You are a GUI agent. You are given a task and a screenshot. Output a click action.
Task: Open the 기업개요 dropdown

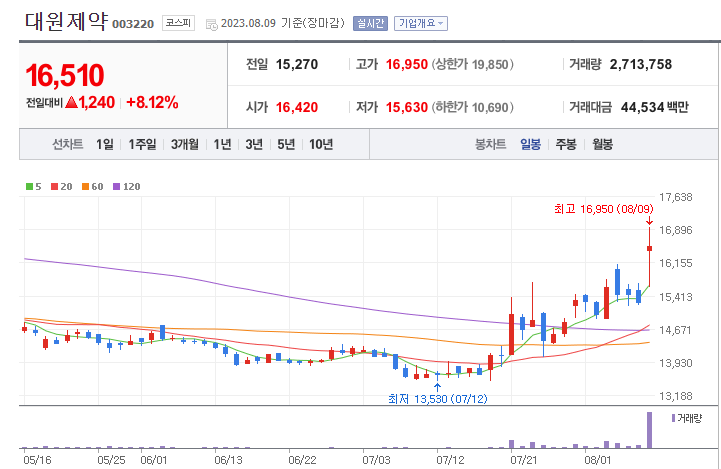[421, 23]
